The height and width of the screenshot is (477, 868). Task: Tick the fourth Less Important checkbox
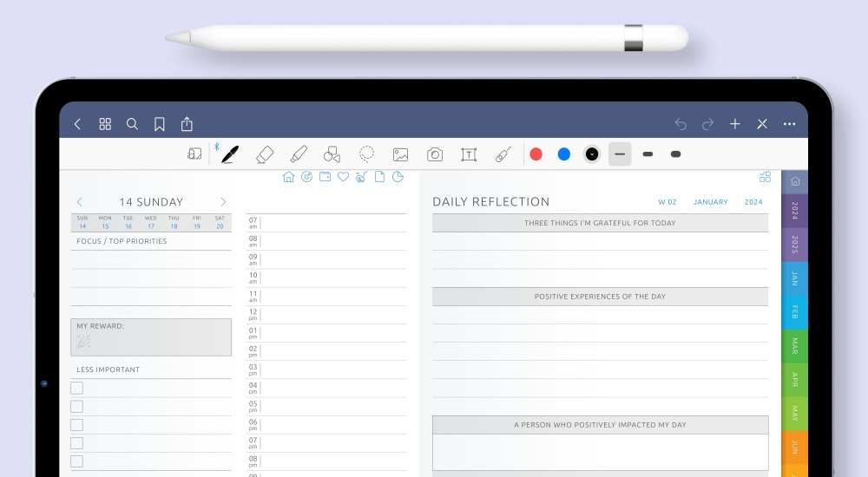pyautogui.click(x=77, y=442)
